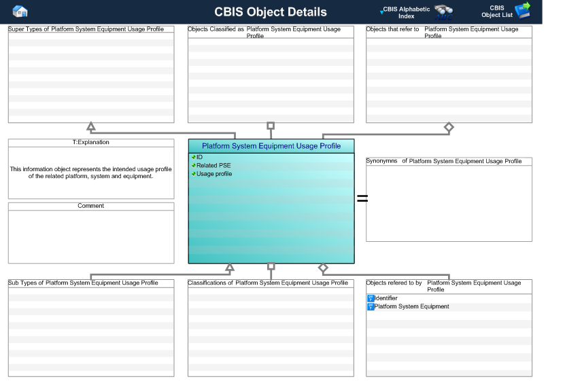
Task: Click the green diamond icon beside Usage profile
Action: pyautogui.click(x=194, y=173)
